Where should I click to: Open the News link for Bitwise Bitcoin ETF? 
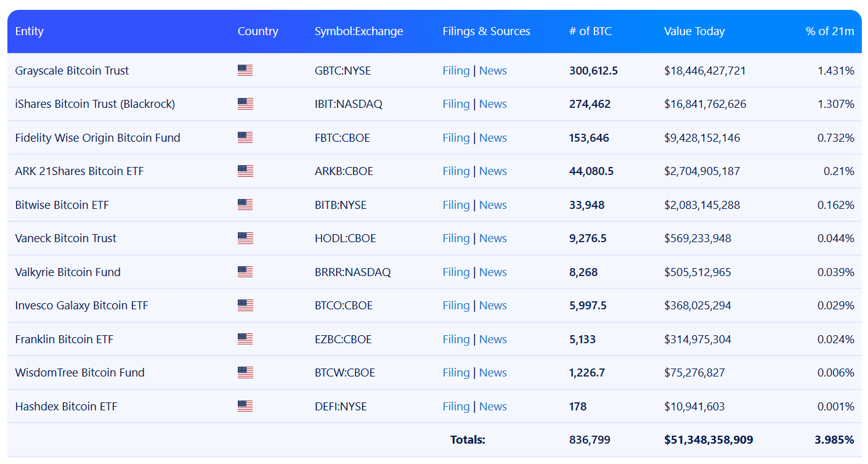click(493, 205)
